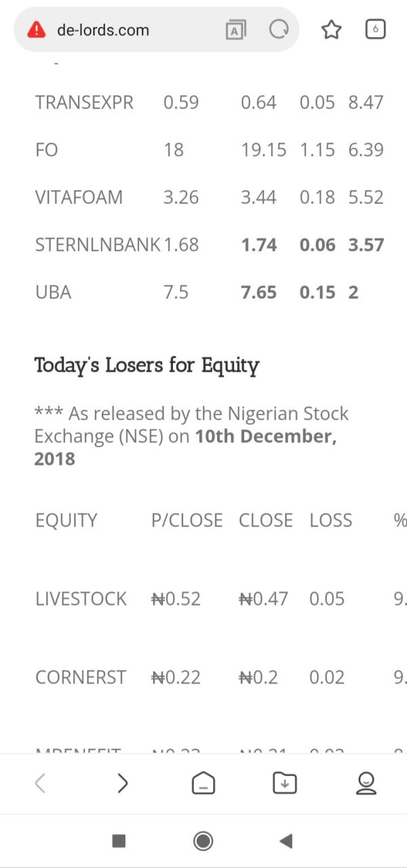This screenshot has height=868, width=407.
Task: Open browser home page icon
Action: [203, 783]
